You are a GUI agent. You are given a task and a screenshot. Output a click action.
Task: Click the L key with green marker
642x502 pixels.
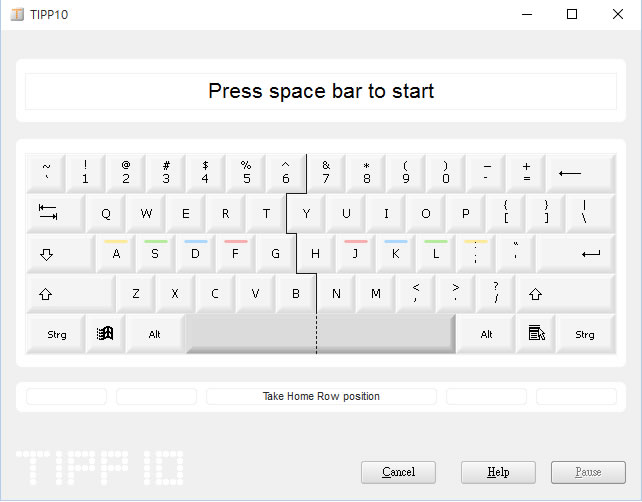coord(436,253)
